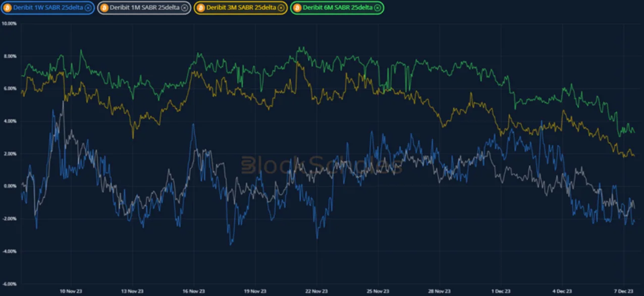The image size is (644, 296).
Task: Click the Bitcoin icon on the 6M chip
Action: pyautogui.click(x=297, y=8)
